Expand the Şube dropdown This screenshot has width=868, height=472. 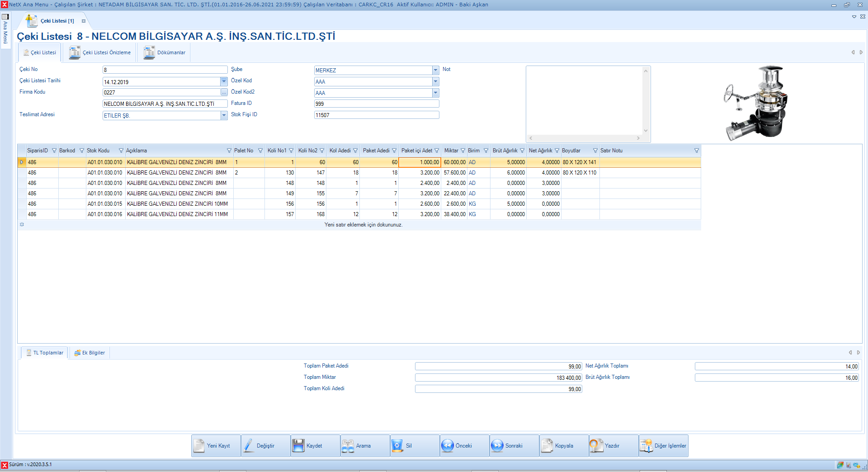(x=435, y=70)
